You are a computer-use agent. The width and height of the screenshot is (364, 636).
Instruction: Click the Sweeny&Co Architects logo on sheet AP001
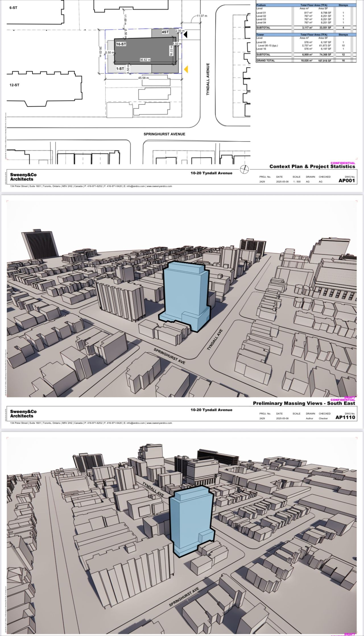[23, 177]
